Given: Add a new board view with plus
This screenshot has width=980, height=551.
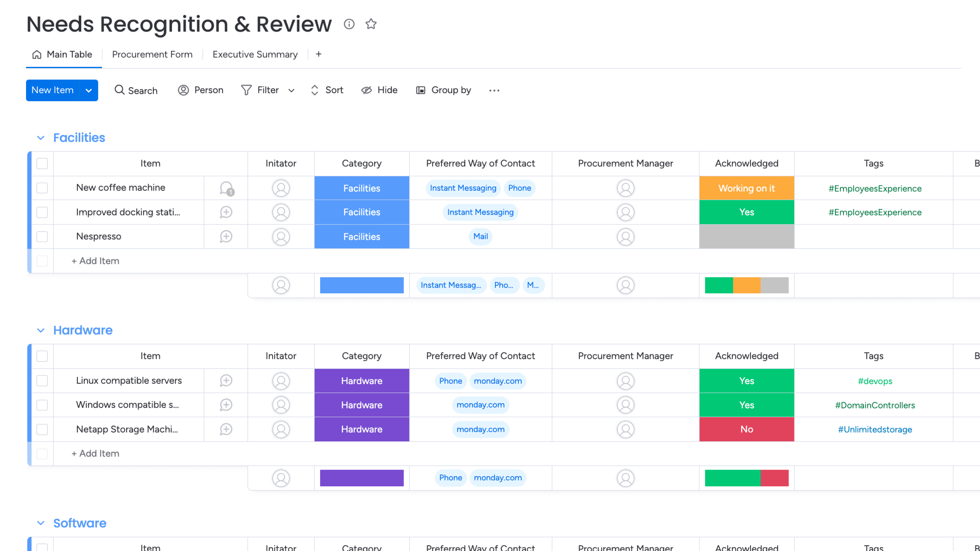Looking at the screenshot, I should click(318, 55).
